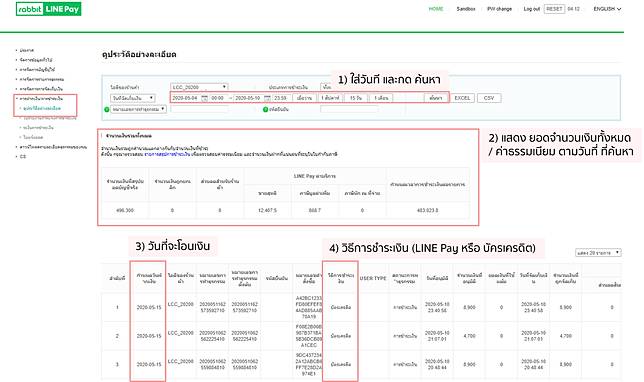
Task: Click the quick range button before one-week
Action: 304,98
